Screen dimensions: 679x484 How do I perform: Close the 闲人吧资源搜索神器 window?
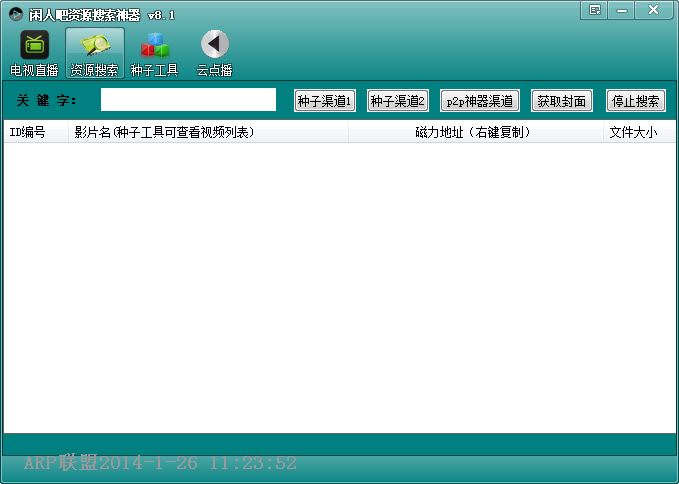point(654,10)
